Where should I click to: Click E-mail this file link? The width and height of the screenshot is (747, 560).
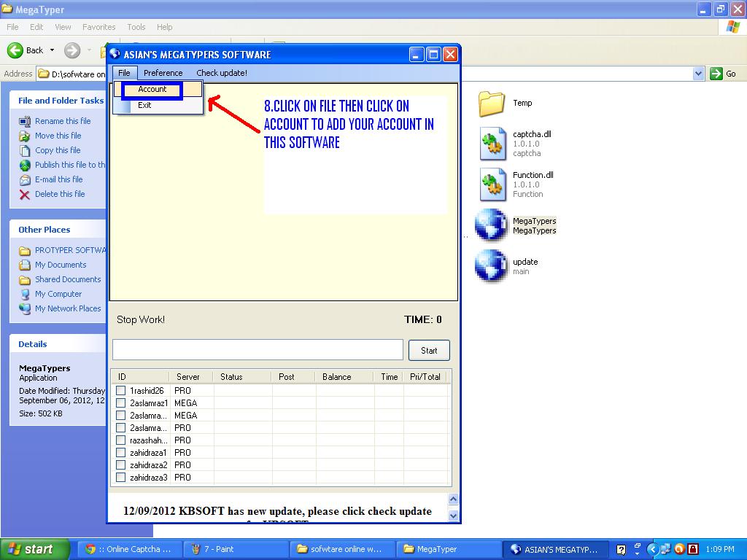click(x=58, y=179)
